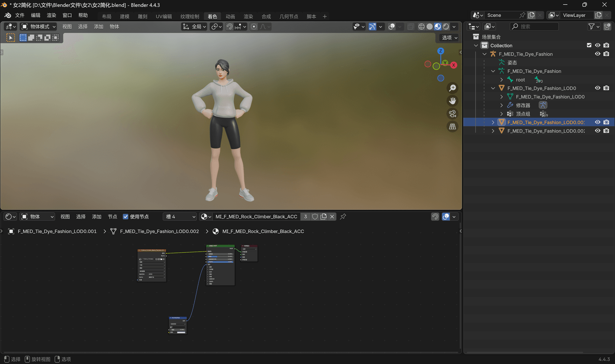Image resolution: width=615 pixels, height=364 pixels.
Task: Disable render for F_MED_Tie_Dye_Fashion_LOD0.002 camera icon
Action: pos(606,131)
